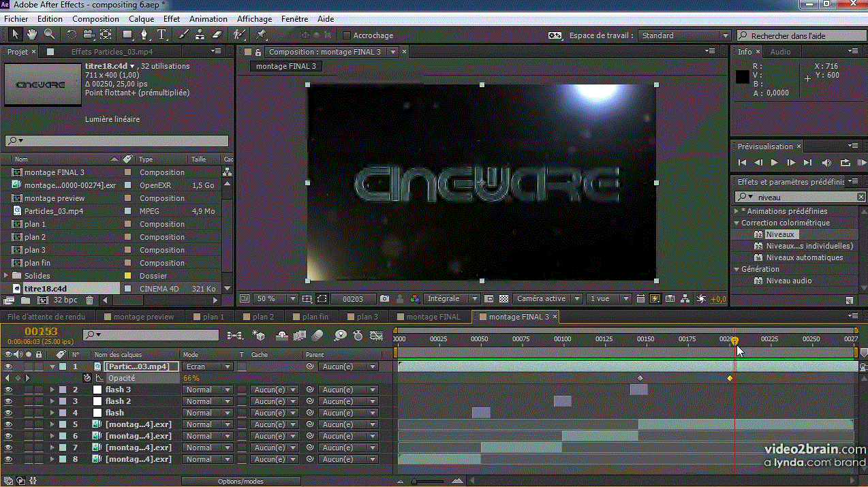Hide the flash 3 layer
This screenshot has width=868, height=487.
point(8,390)
